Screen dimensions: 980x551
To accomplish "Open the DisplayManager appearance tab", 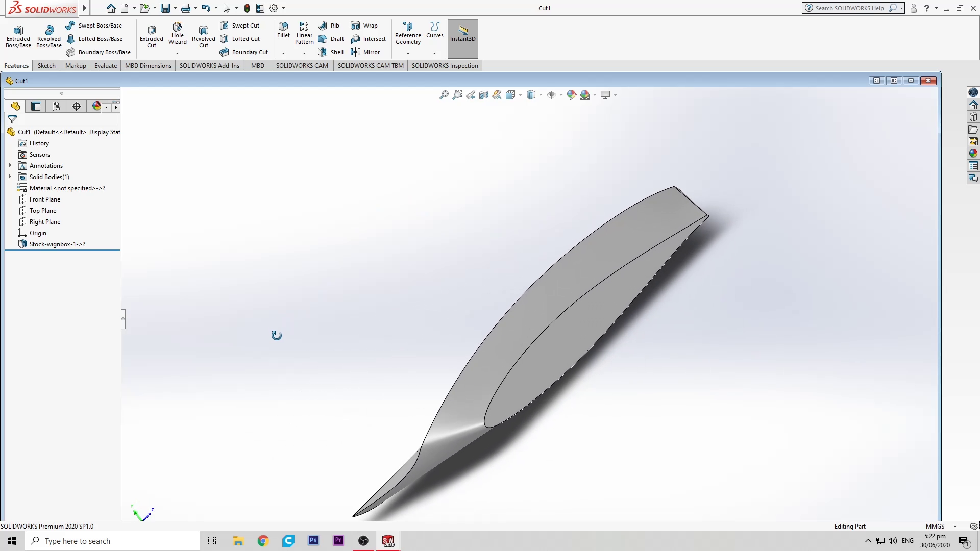I will (96, 106).
